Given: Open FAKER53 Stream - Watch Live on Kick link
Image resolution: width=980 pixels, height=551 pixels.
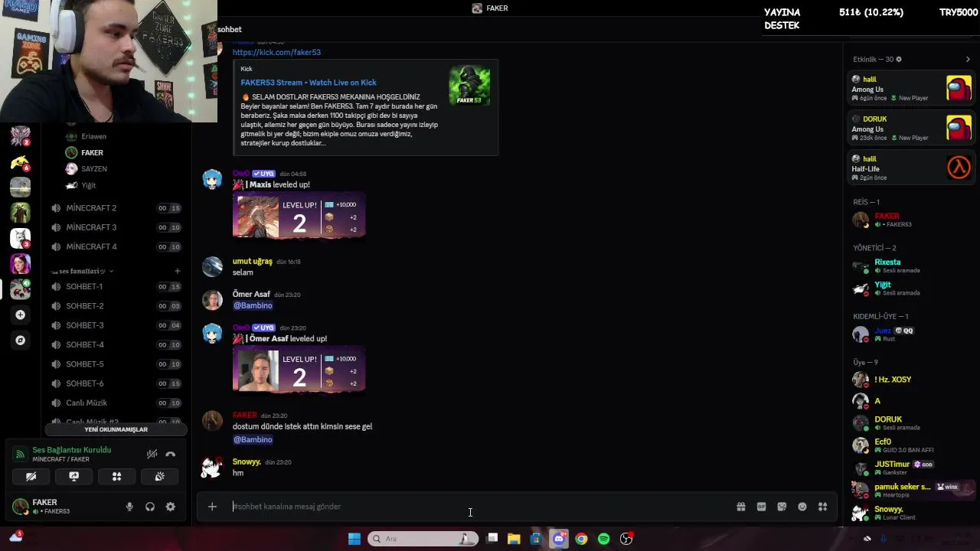Looking at the screenshot, I should (309, 83).
